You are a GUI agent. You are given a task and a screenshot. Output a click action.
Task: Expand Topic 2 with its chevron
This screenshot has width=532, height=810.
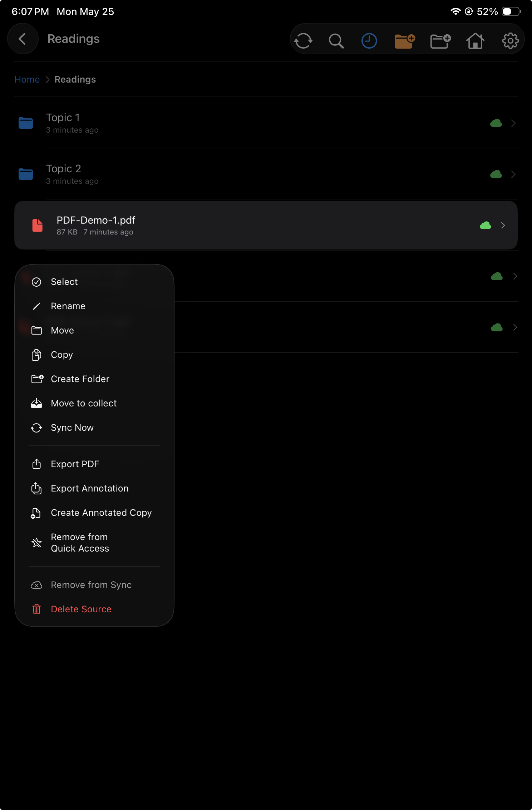[513, 174]
